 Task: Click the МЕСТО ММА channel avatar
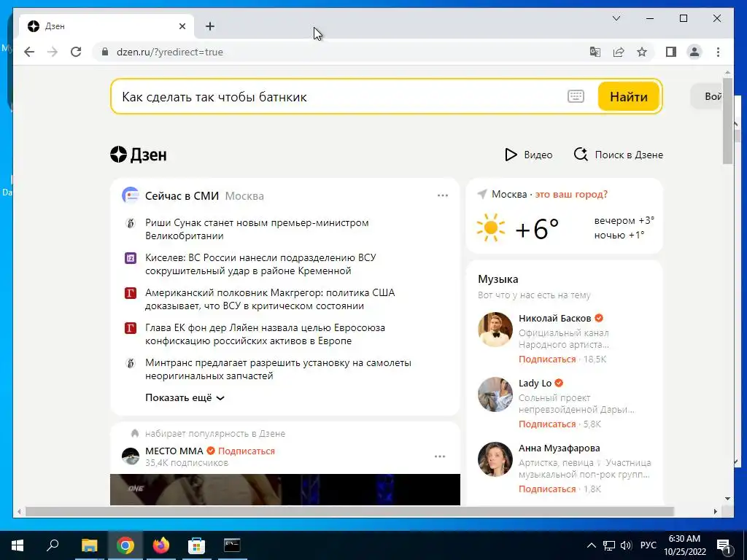(131, 456)
